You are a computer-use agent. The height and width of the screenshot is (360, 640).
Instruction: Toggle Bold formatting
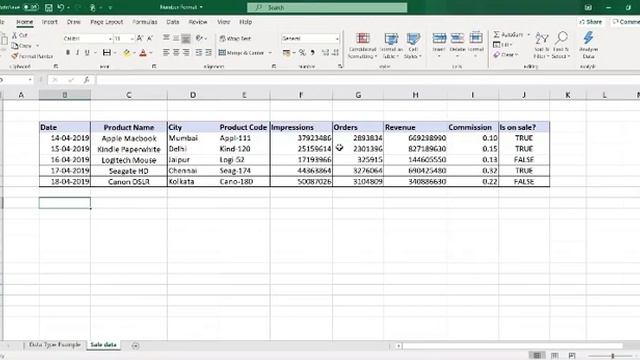click(68, 53)
